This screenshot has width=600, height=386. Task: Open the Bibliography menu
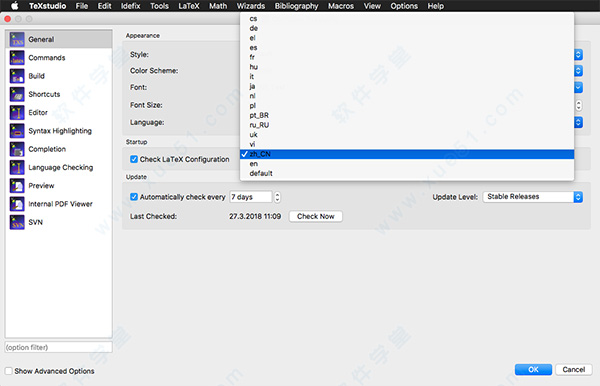click(296, 6)
